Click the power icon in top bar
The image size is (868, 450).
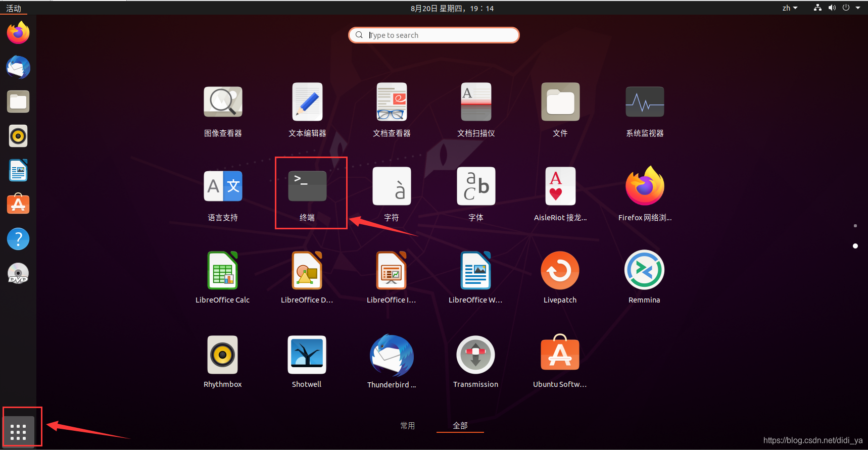(846, 8)
